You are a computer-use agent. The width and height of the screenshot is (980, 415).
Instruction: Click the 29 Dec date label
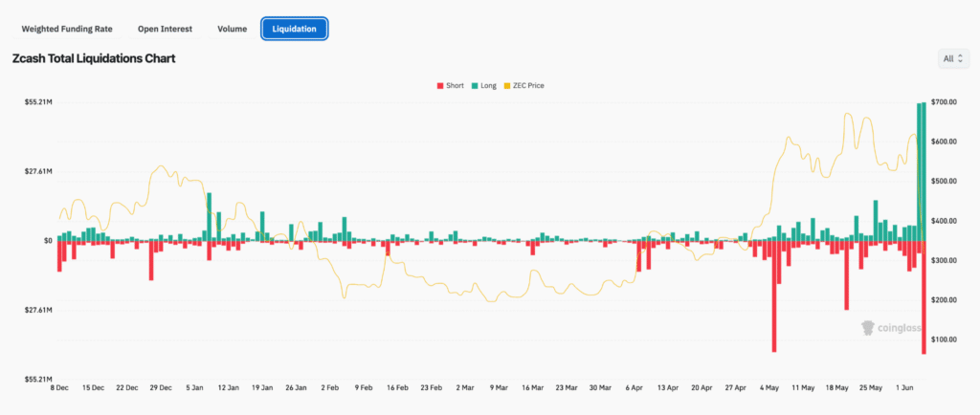coord(161,387)
